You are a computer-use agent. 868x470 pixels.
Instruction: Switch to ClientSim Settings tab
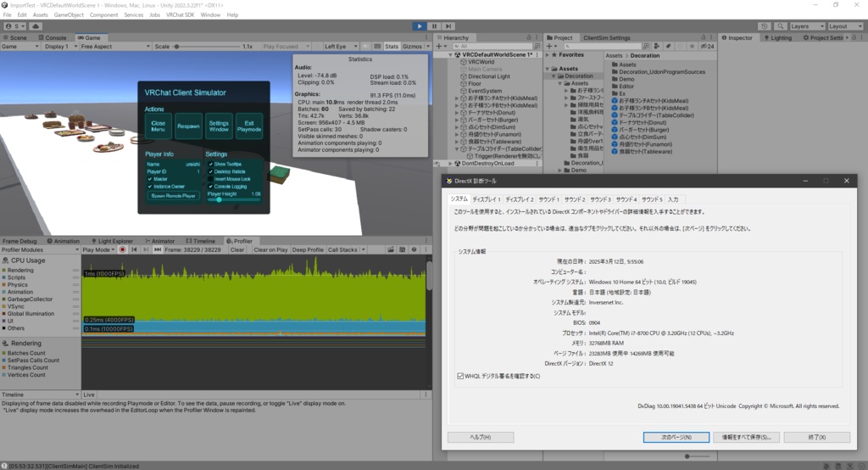(607, 37)
